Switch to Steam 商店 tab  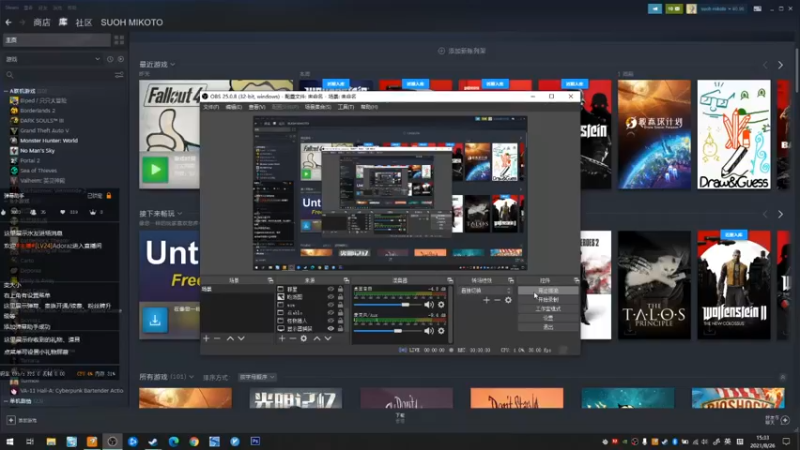click(42, 22)
